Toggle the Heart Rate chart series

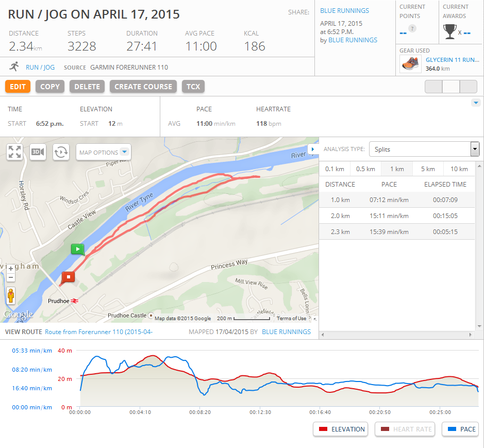406,429
